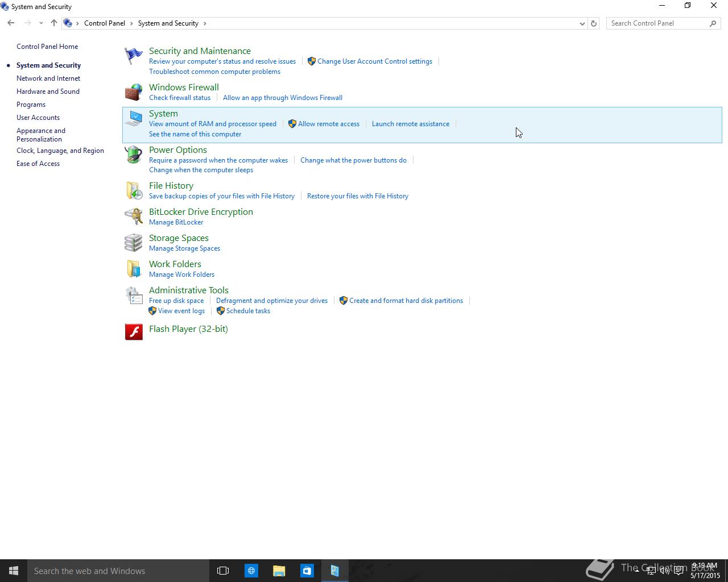Screen dimensions: 728x582
Task: Click Launch remote assistance
Action: point(411,124)
